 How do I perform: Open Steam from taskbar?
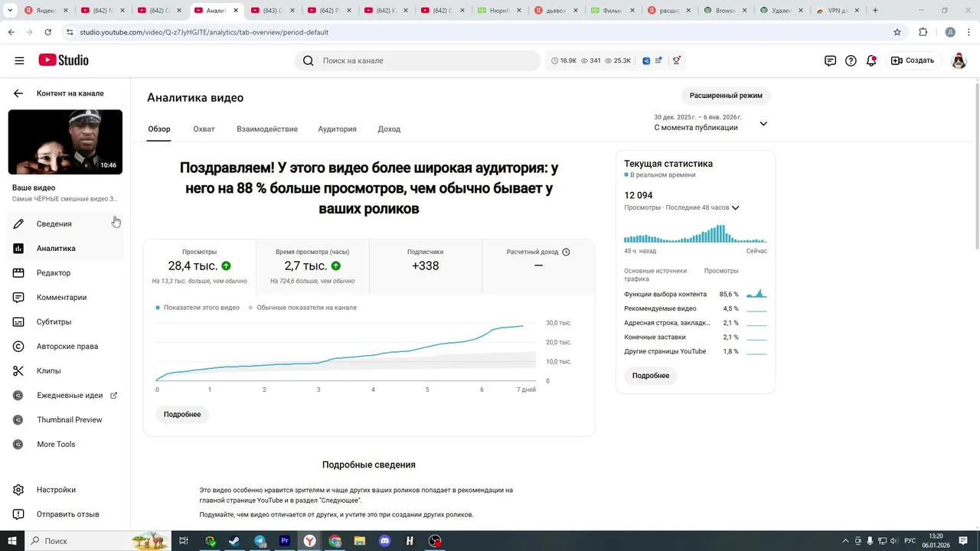coord(234,541)
